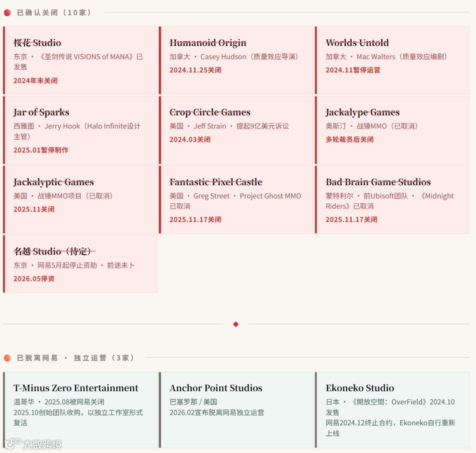This screenshot has height=453, width=476.
Task: Select the T-Minus Zero Entertainment title
Action: [x=76, y=388]
